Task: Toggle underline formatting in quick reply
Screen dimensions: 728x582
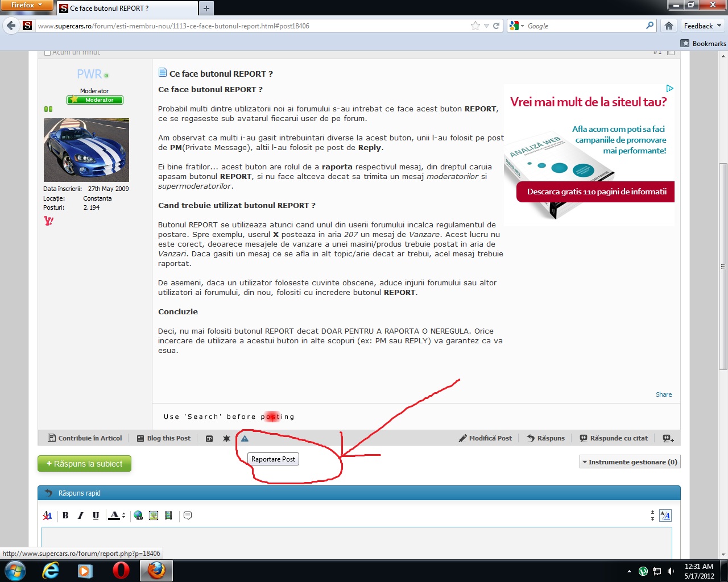Action: [96, 516]
